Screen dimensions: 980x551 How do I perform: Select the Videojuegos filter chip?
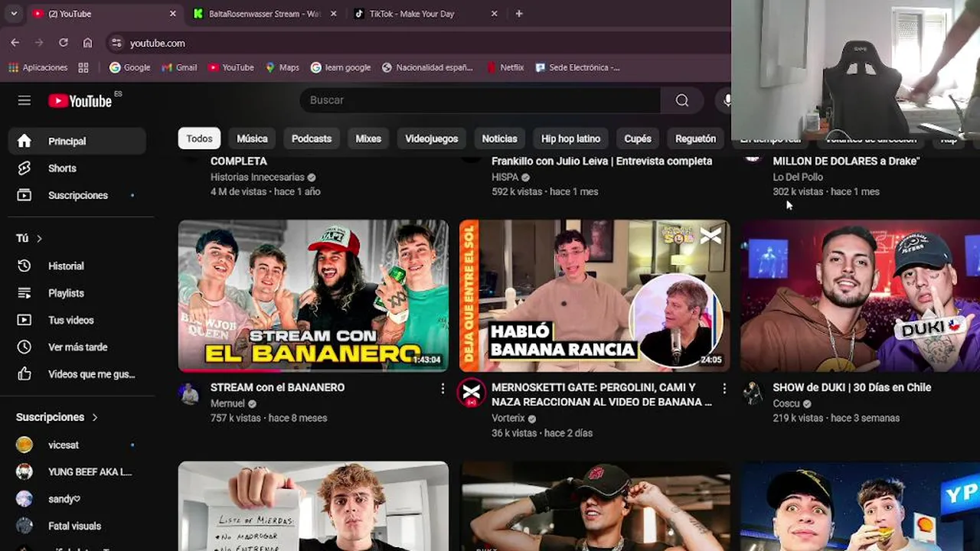pyautogui.click(x=431, y=139)
